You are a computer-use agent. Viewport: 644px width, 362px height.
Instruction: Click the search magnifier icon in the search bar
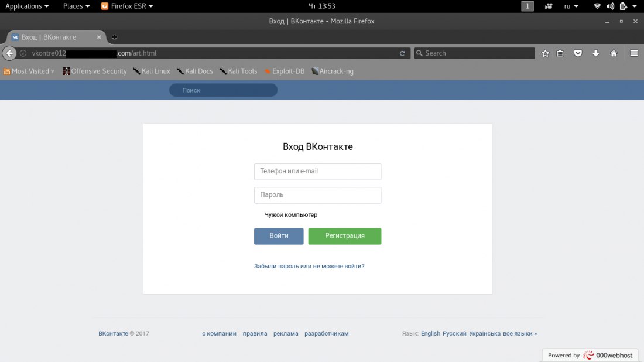[419, 53]
